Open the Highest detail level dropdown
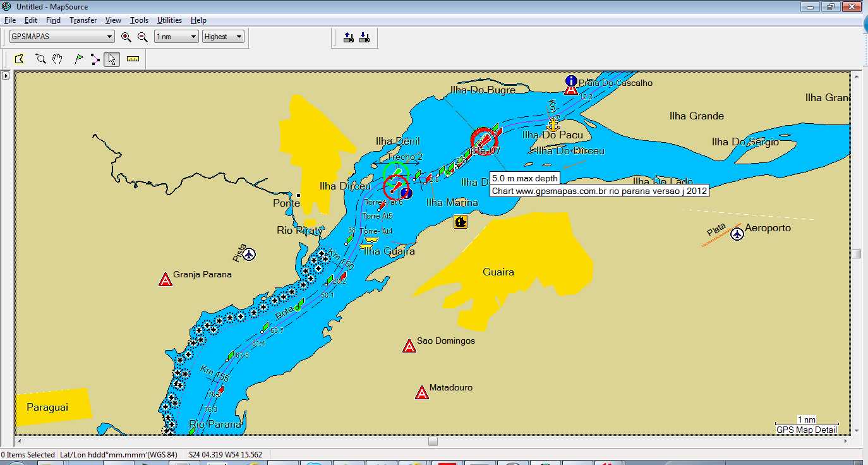 coord(224,37)
